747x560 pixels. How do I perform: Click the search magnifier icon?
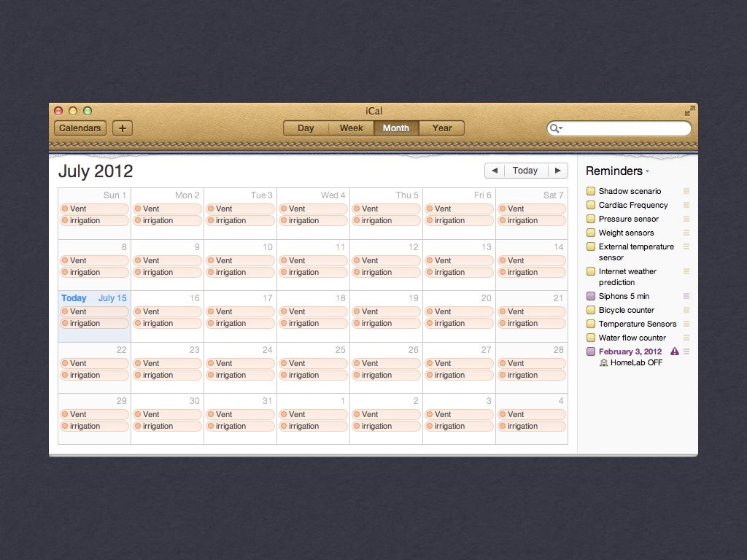click(554, 128)
